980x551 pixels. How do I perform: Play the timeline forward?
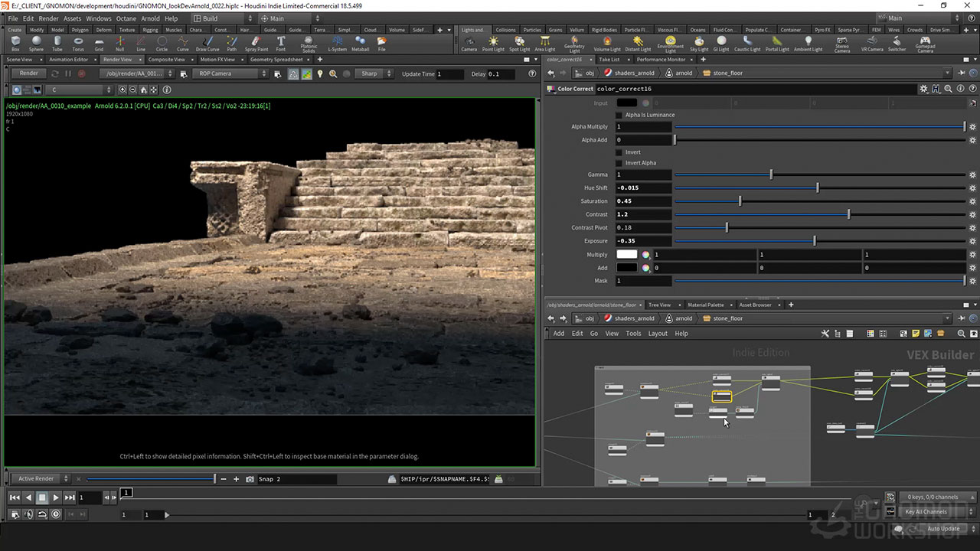pos(56,497)
